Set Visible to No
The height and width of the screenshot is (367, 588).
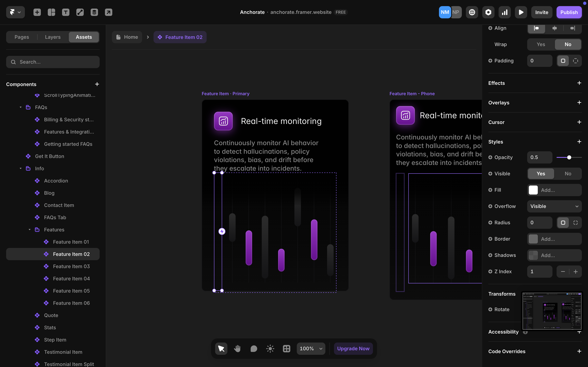(x=568, y=174)
